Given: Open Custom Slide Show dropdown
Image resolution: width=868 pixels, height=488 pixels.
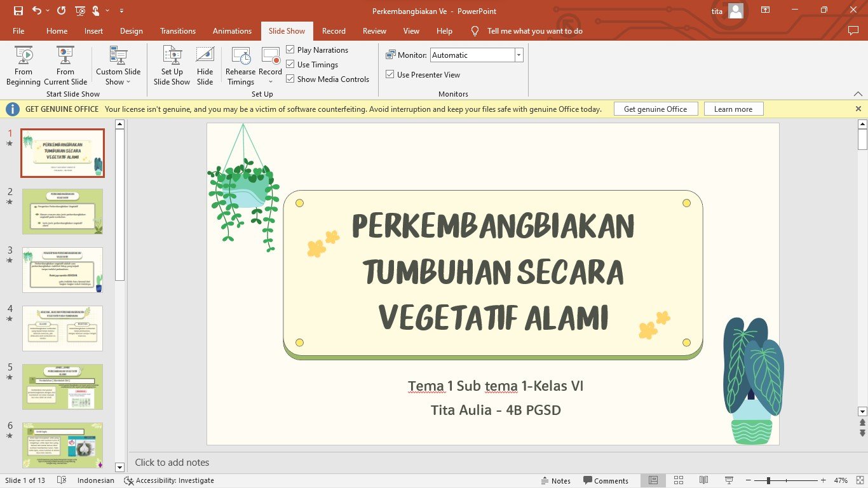Looking at the screenshot, I should click(118, 65).
